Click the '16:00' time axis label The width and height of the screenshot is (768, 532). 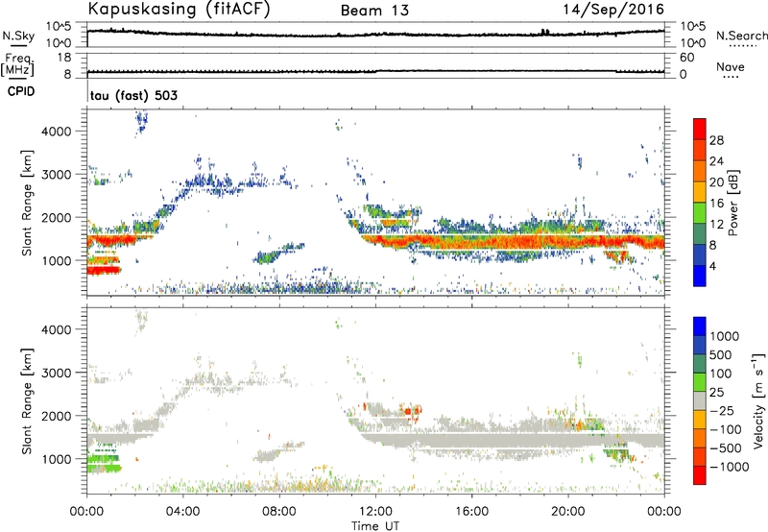tap(471, 512)
